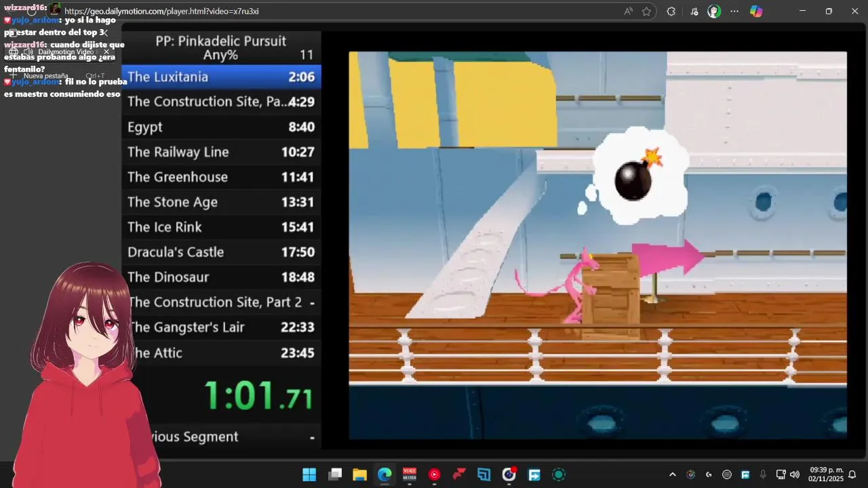Open OBS Studio from the taskbar

point(509,474)
